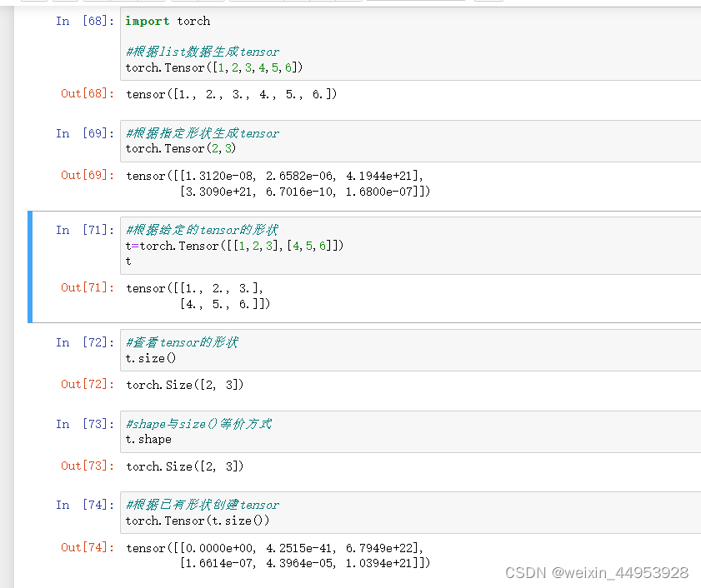Click the In [72] t.size() code cell
Screen dimensions: 701x588
tap(410, 351)
